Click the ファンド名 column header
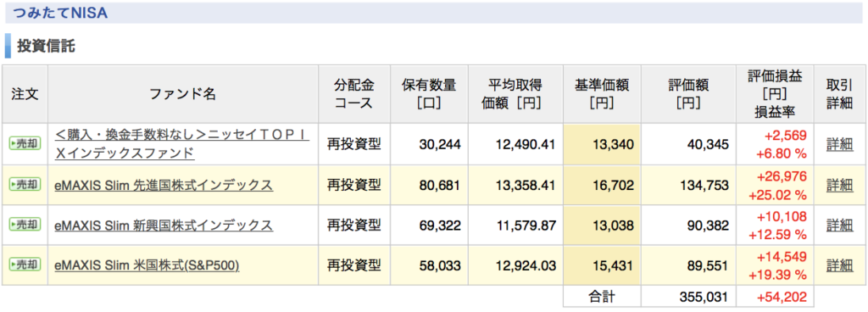868x312 pixels. click(183, 94)
